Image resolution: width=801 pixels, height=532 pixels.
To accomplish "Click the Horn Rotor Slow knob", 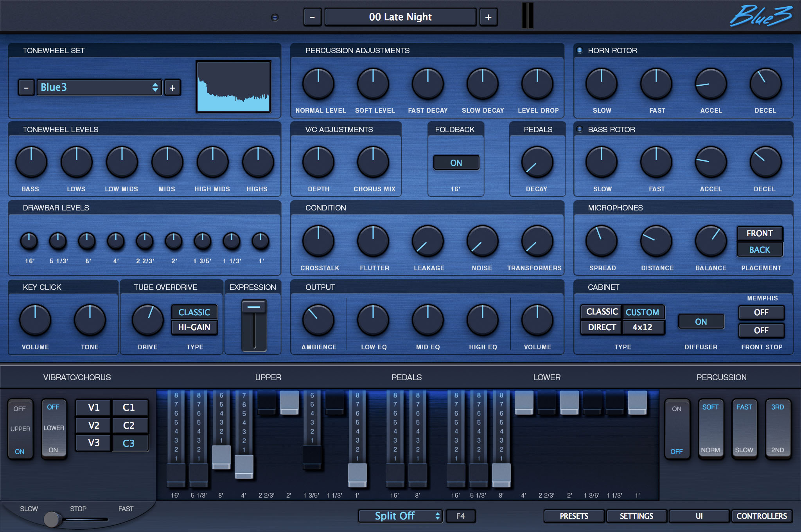I will [x=601, y=83].
